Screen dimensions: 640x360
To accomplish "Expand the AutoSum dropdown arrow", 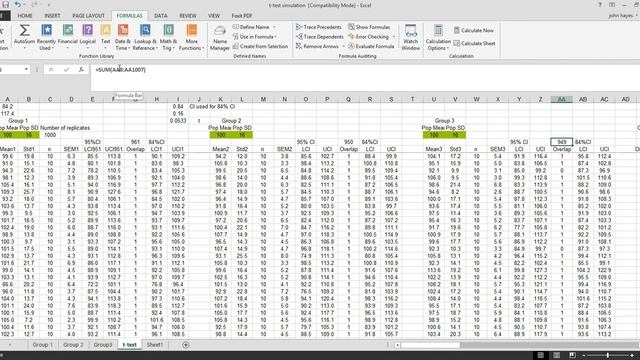I will 24,48.
